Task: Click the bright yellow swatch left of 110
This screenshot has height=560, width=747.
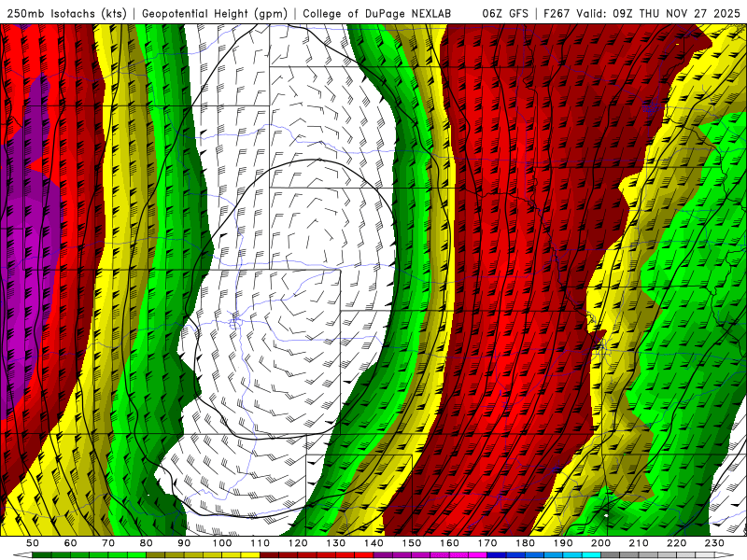Action: [250, 555]
